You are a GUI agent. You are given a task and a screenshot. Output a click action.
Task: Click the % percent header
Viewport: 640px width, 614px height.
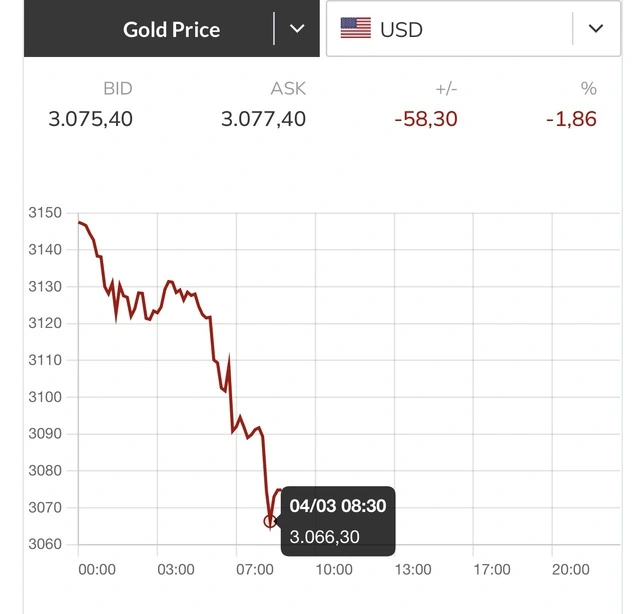[x=588, y=89]
